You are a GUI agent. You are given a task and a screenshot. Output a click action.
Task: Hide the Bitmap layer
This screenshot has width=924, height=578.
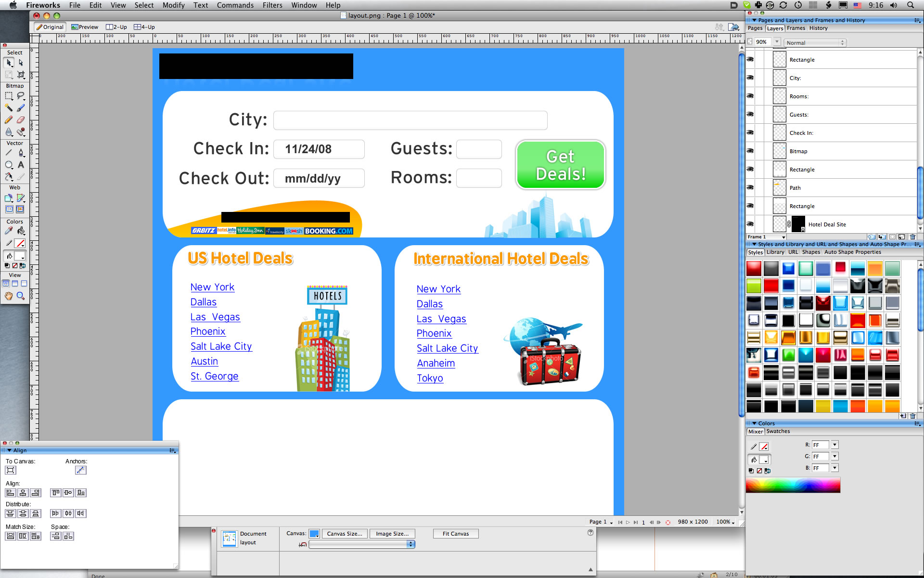click(750, 151)
